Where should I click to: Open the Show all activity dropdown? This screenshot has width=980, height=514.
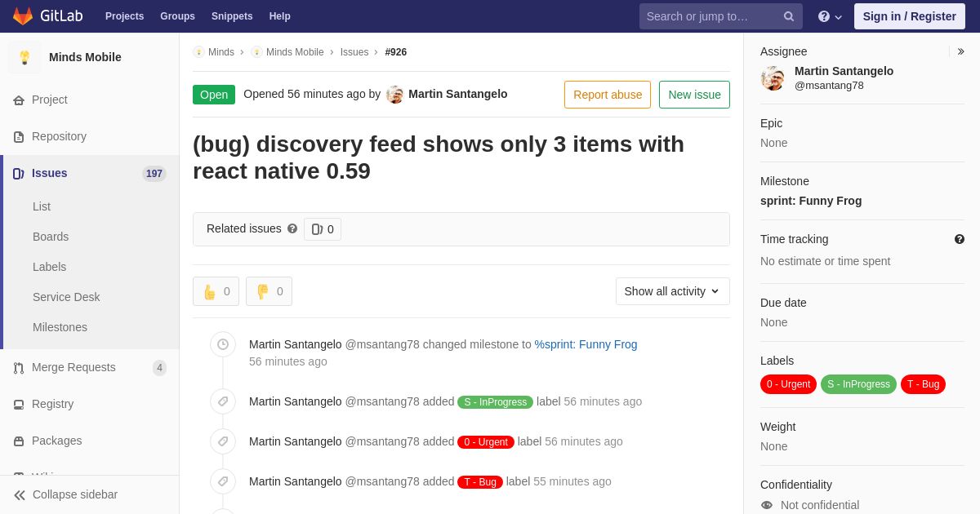point(673,291)
